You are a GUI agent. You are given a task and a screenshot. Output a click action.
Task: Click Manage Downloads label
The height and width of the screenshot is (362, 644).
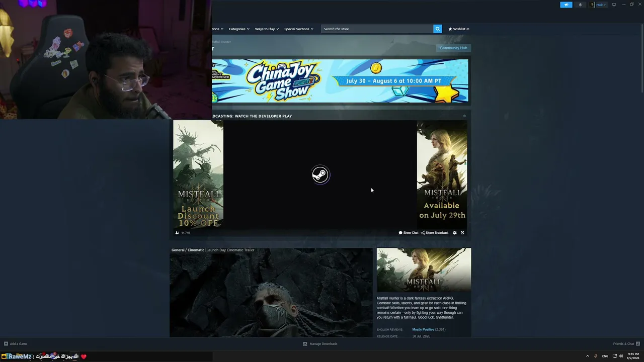324,344
